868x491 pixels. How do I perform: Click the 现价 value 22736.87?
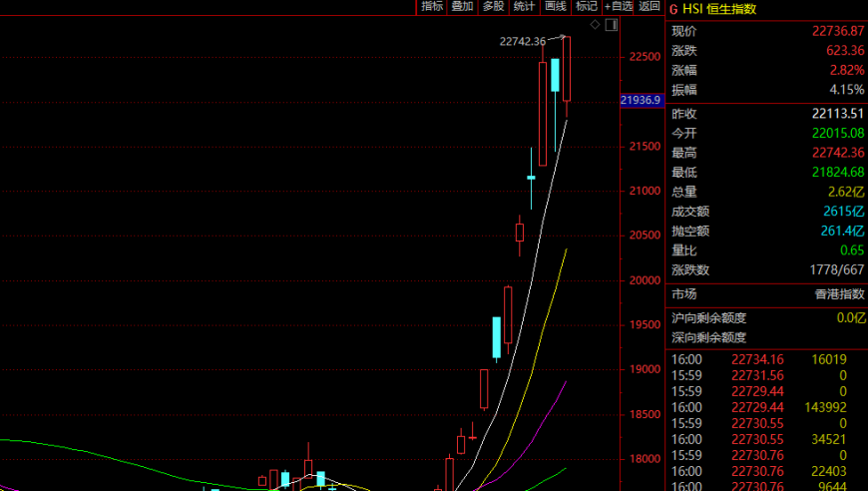coord(838,31)
